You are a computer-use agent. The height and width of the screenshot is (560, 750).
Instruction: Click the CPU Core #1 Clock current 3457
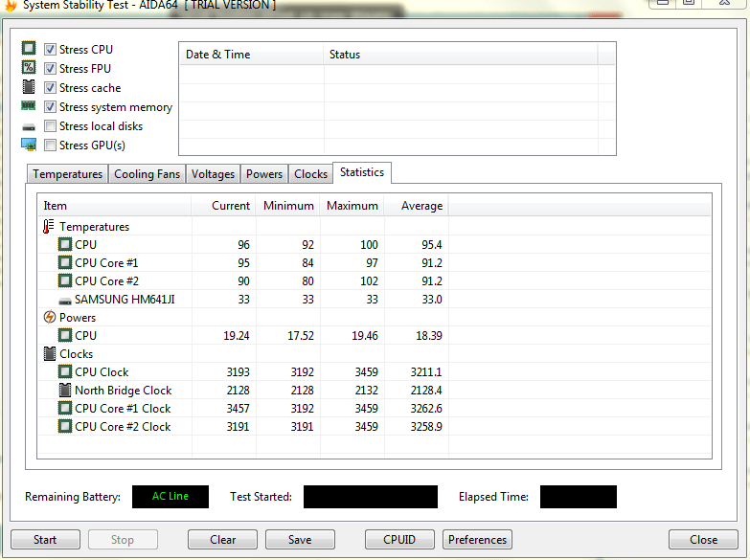point(238,409)
